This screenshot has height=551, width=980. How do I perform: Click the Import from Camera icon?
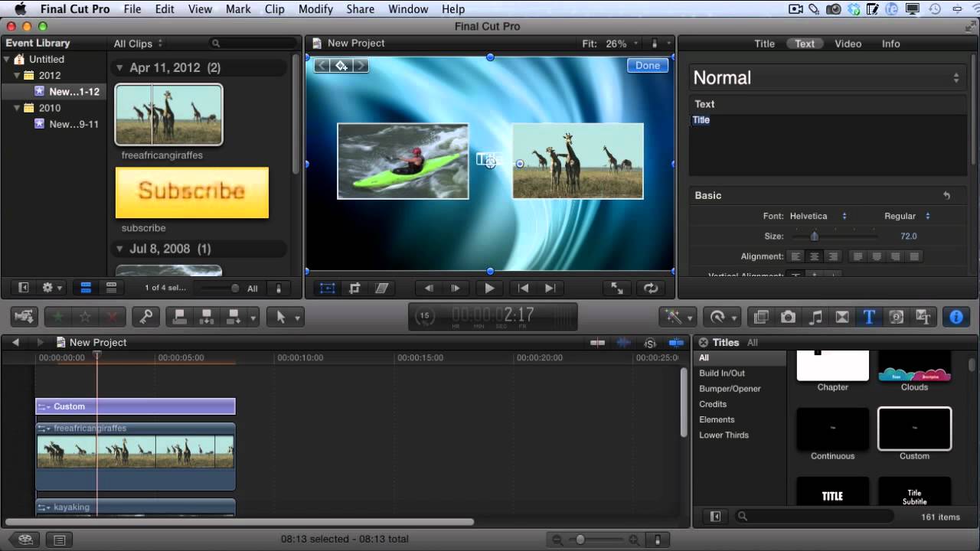(24, 316)
